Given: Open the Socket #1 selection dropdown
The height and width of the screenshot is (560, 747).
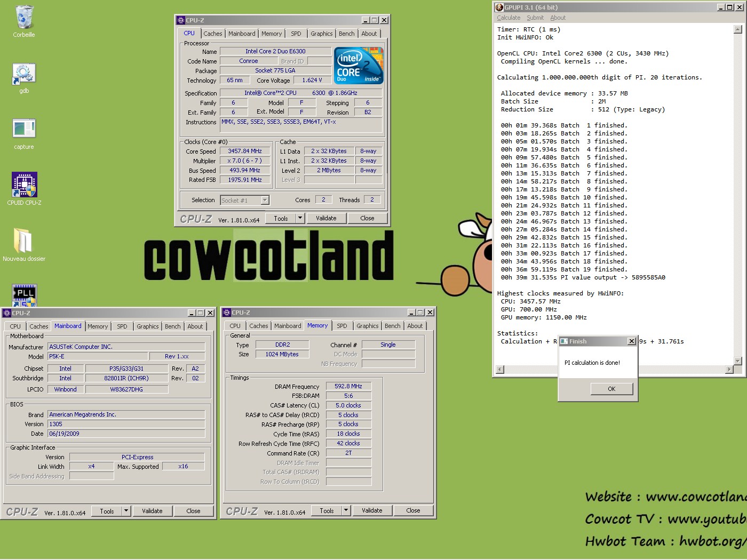Looking at the screenshot, I should point(265,201).
